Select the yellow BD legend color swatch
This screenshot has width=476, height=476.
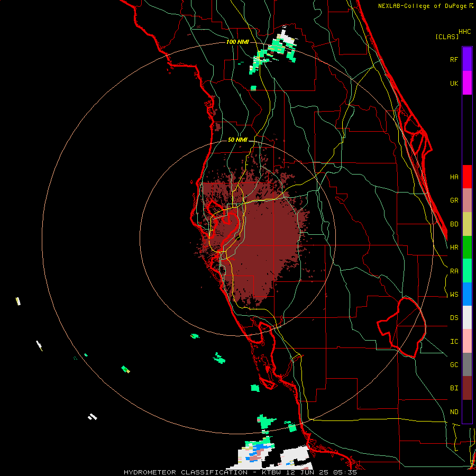pos(467,224)
